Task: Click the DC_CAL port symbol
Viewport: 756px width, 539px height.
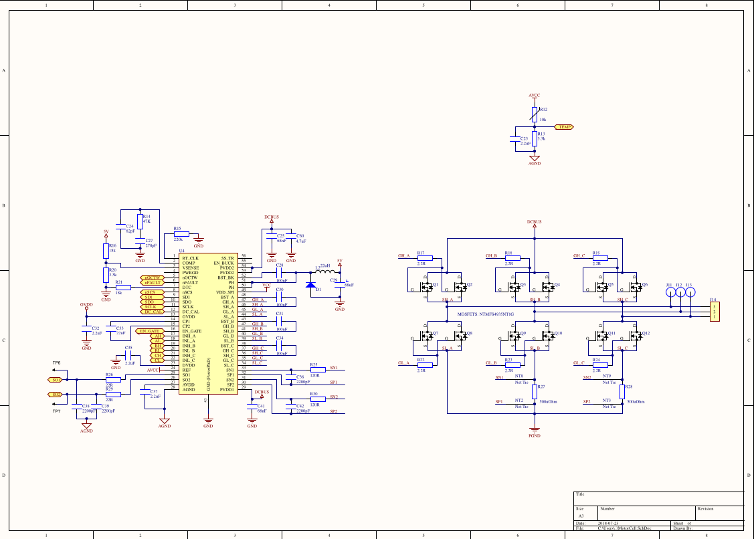Action: pos(153,312)
